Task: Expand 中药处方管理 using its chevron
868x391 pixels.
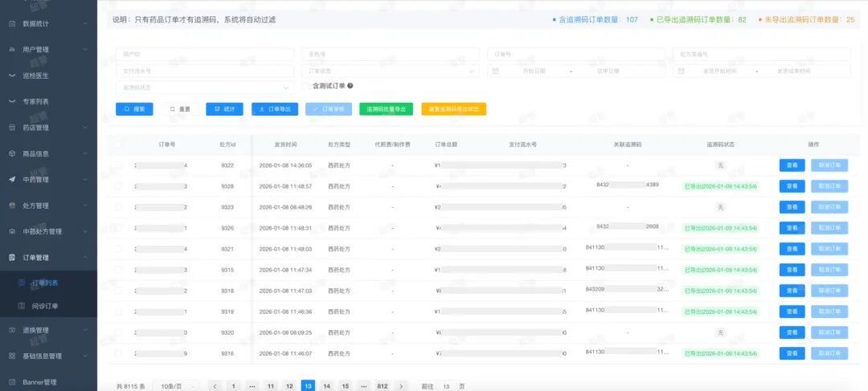Action: click(85, 232)
